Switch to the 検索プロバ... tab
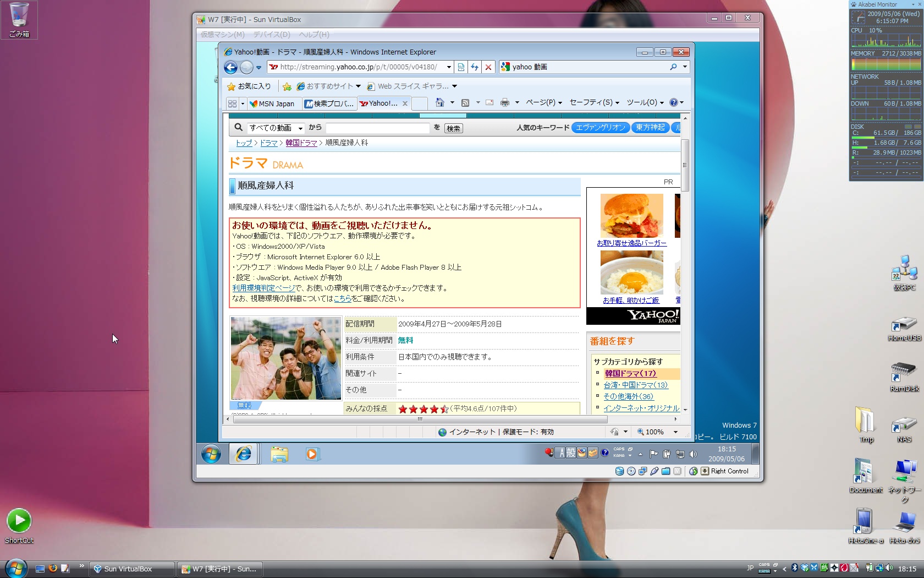 (329, 103)
